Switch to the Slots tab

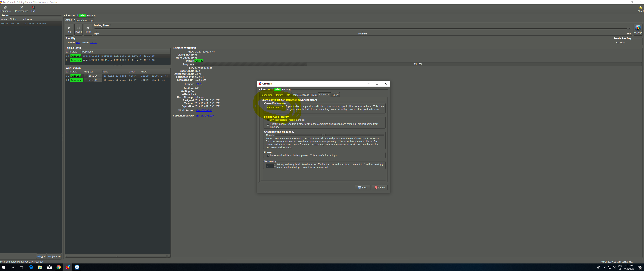click(288, 95)
